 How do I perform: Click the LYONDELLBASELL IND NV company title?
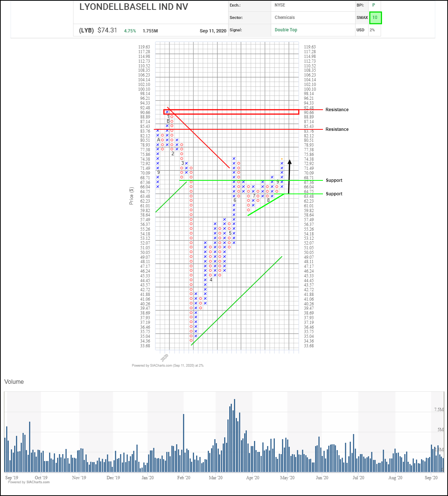134,7
